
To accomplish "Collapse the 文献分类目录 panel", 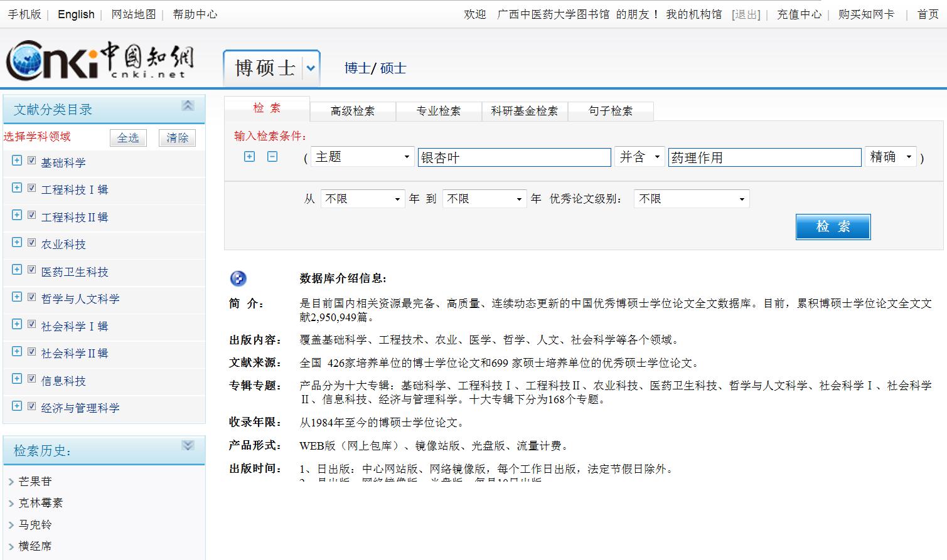I will point(188,106).
